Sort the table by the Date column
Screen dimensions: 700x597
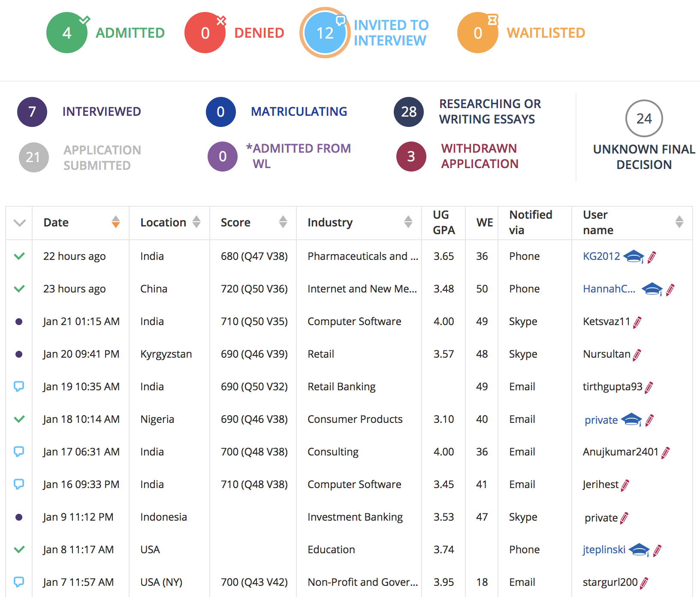coord(115,222)
